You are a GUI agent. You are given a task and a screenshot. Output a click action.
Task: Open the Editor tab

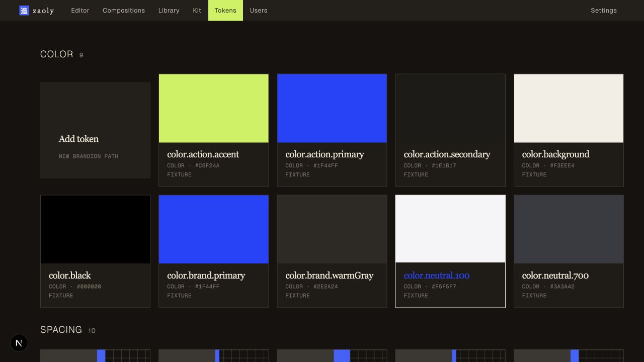[x=80, y=11]
